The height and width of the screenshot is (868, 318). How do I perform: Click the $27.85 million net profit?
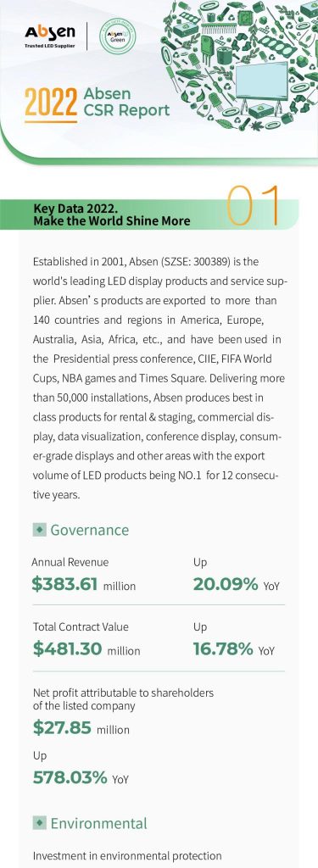click(81, 728)
